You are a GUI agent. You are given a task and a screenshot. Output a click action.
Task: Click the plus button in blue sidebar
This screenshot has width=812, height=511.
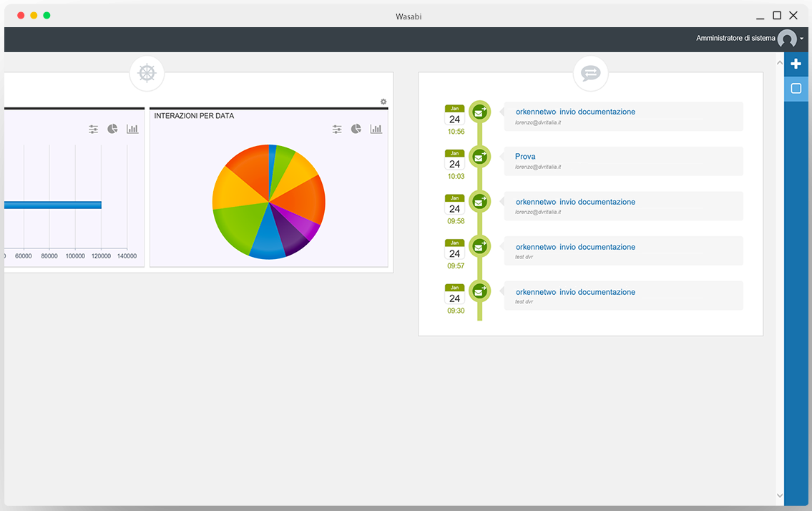click(x=796, y=64)
